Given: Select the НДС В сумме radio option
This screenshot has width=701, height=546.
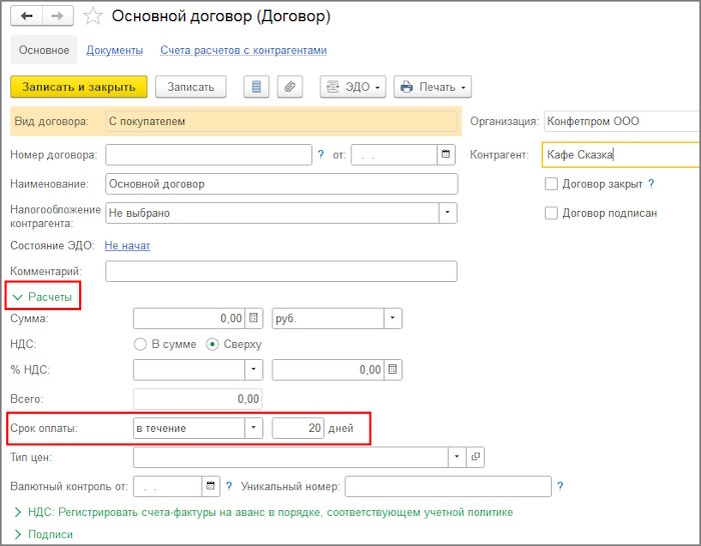Looking at the screenshot, I should [140, 344].
